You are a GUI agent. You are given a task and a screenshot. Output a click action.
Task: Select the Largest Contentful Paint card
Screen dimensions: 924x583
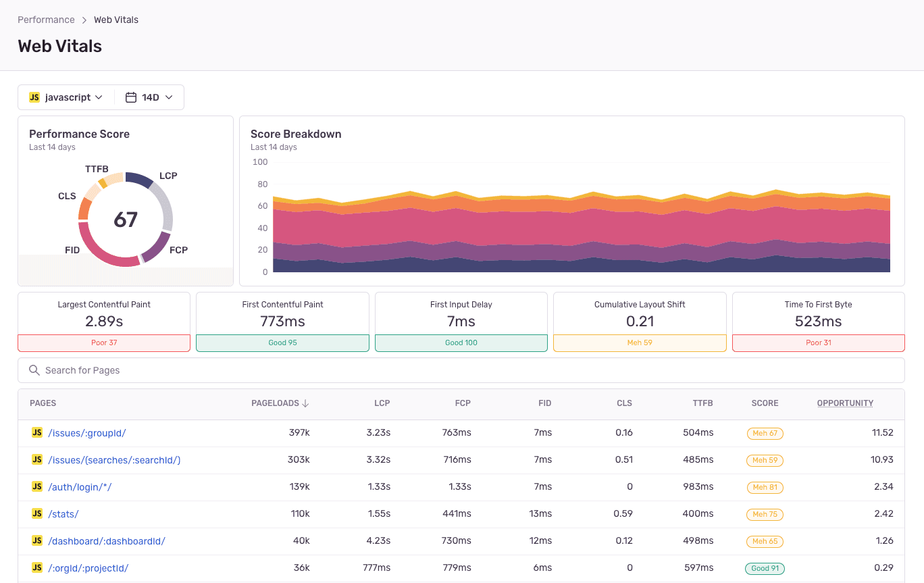tap(104, 322)
